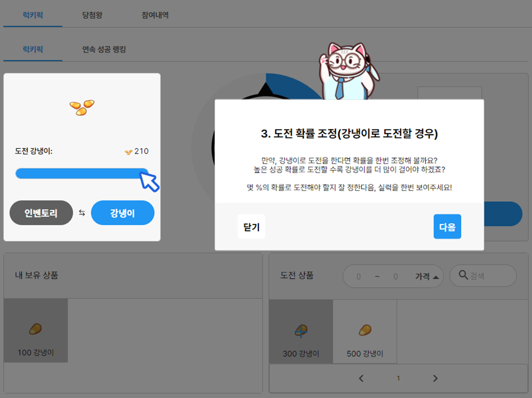Click the swap arrows between 인벤토리 and 강냉이
Viewport: 532px width, 398px height.
82,213
